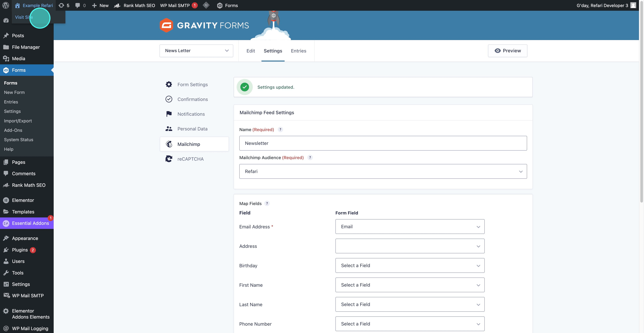Screen dimensions: 644x333
Task: Open the main Settings item below Tools
Action: [27, 284]
